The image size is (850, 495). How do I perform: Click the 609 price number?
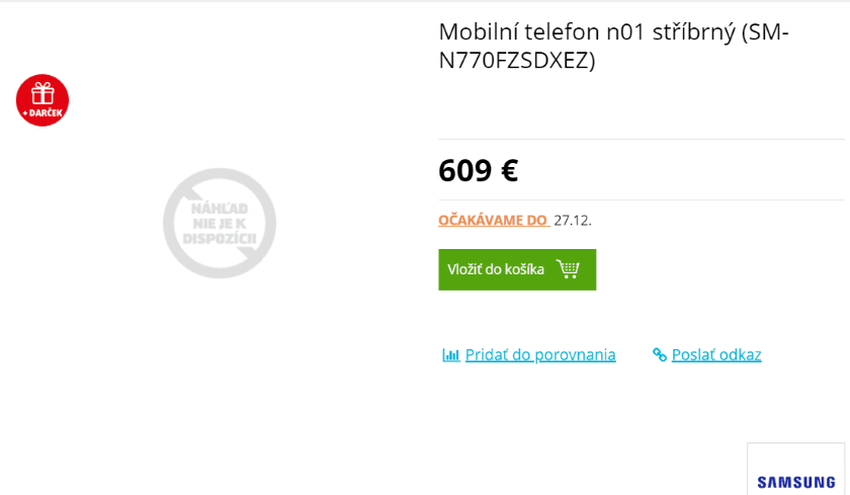tap(465, 170)
